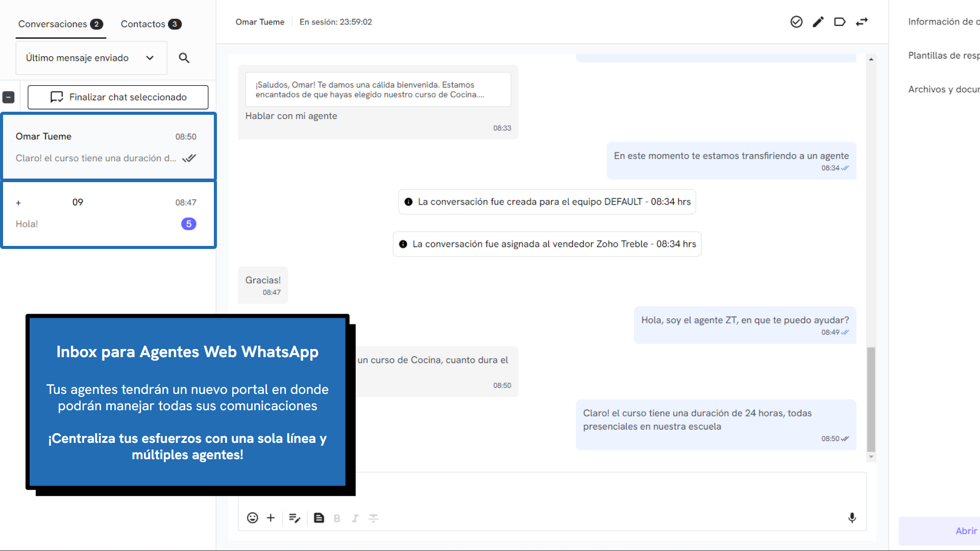Toggle italic text formatting
Viewport: 980px width, 551px height.
355,518
